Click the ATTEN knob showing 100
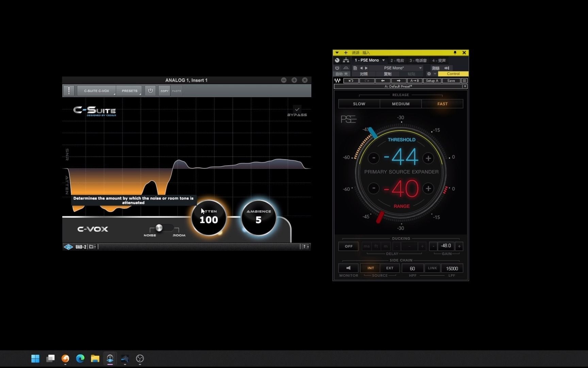 coord(209,218)
